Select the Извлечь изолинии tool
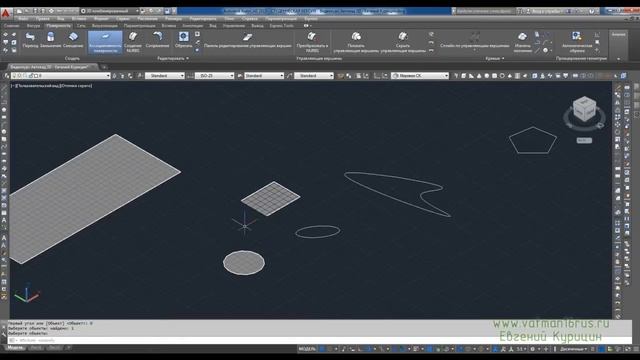This screenshot has width=640, height=360. coord(522,42)
